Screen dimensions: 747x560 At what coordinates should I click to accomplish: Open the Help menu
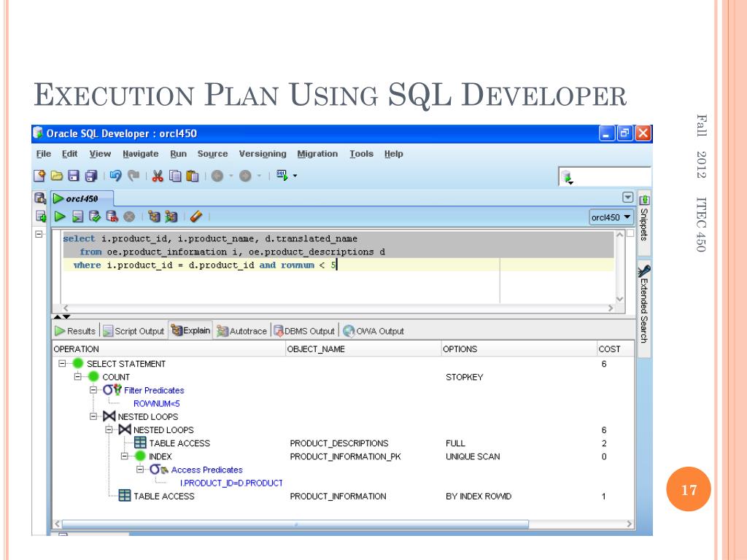point(393,154)
